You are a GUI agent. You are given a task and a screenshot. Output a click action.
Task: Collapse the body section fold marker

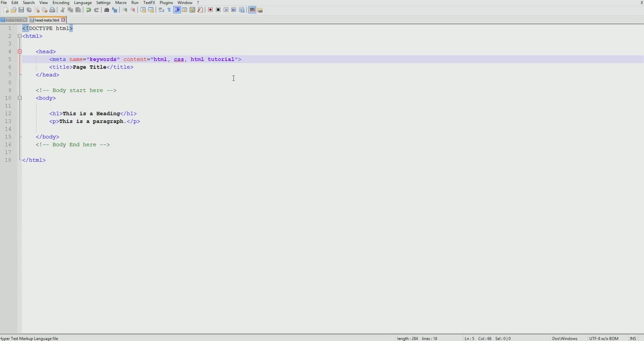tap(20, 98)
